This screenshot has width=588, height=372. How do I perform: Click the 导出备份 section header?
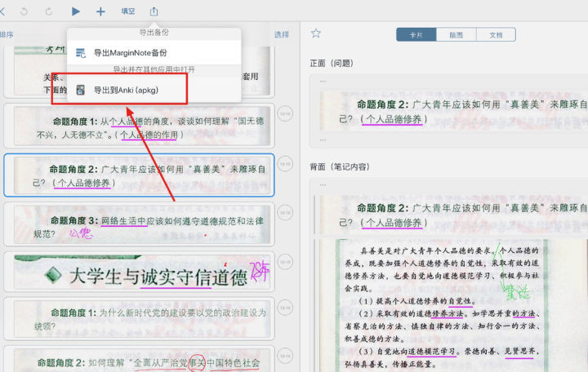click(154, 33)
